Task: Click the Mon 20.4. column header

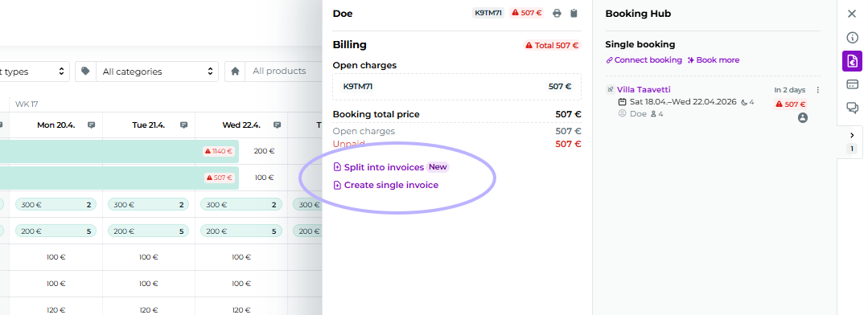Action: [56, 125]
